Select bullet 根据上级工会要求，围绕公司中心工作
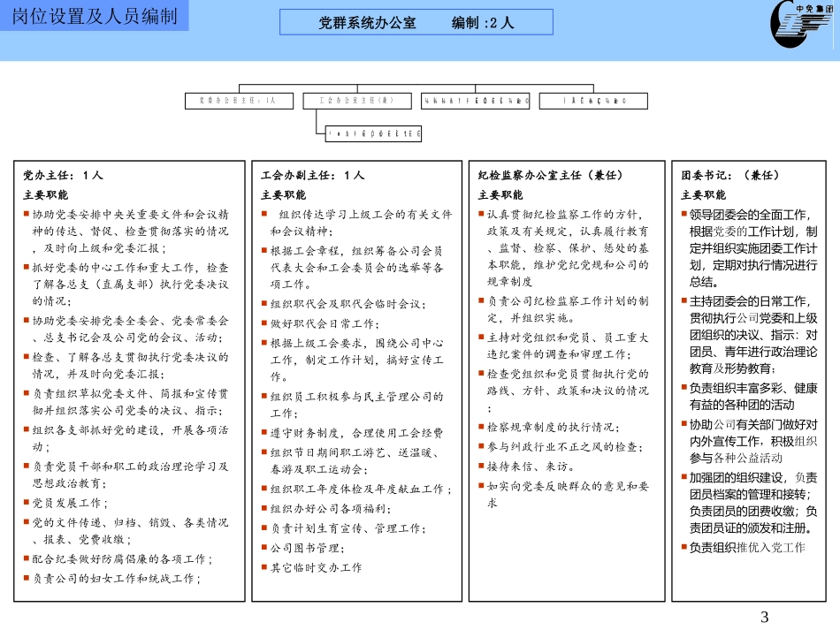The image size is (840, 630). [x=353, y=361]
